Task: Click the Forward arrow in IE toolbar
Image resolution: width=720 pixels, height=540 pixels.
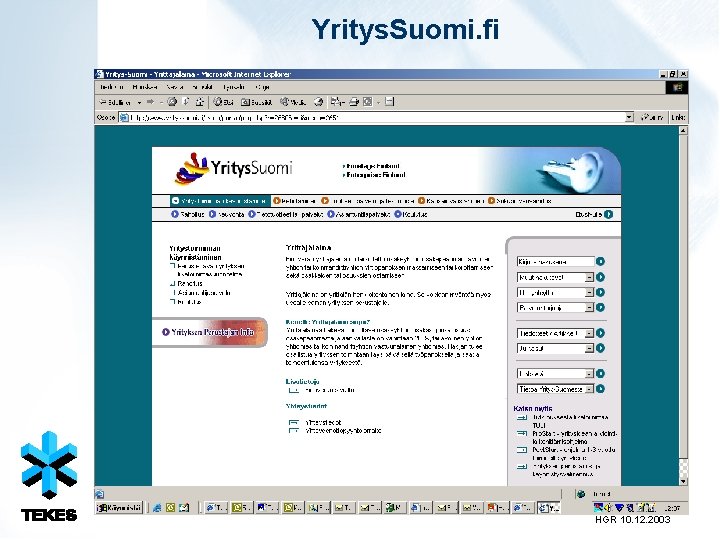Action: pyautogui.click(x=150, y=102)
